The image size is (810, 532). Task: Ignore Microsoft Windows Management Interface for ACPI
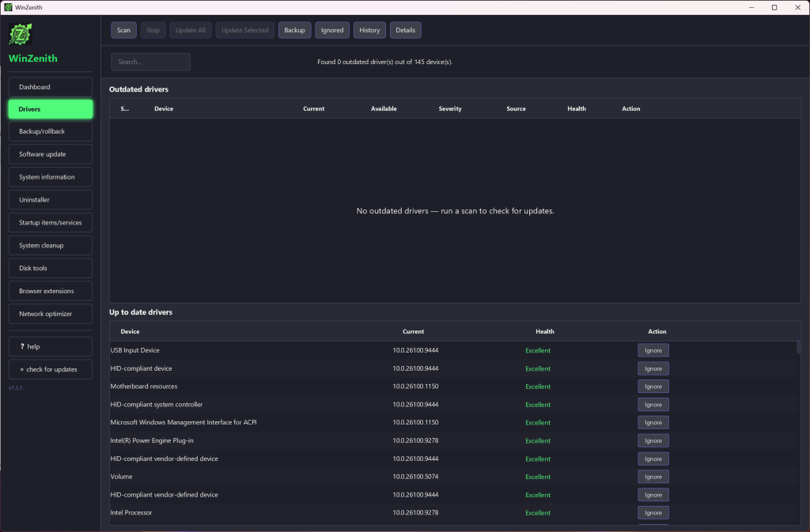tap(653, 423)
